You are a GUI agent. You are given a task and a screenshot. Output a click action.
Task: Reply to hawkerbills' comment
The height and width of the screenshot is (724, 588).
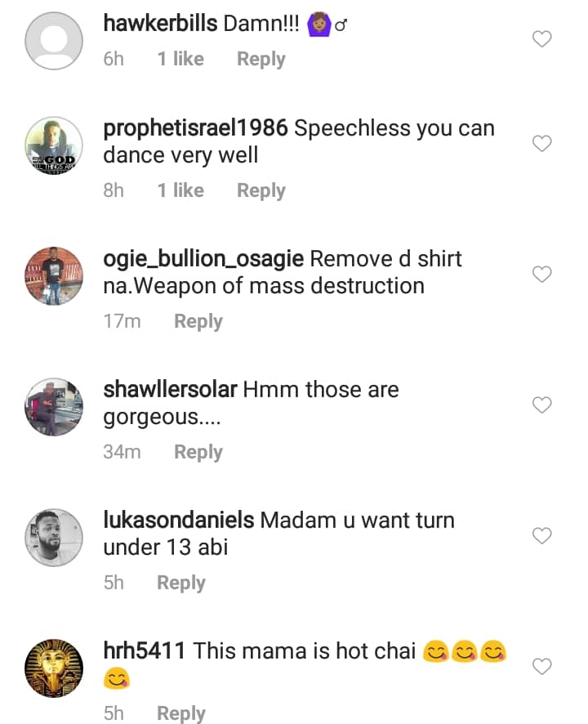[261, 59]
